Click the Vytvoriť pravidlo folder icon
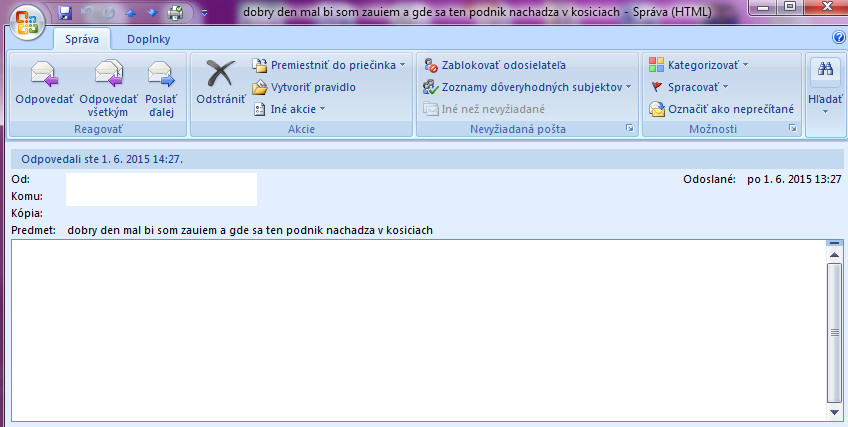 coord(260,87)
